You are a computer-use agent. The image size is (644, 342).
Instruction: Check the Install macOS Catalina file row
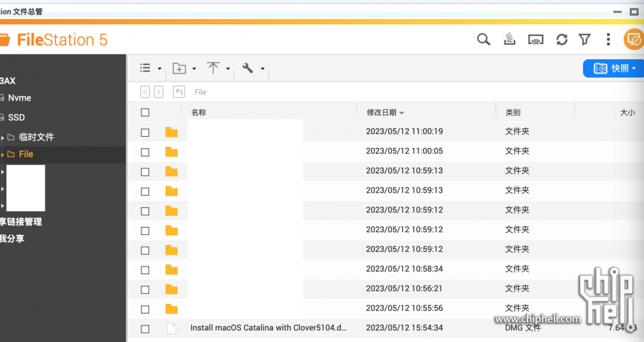[x=145, y=329]
